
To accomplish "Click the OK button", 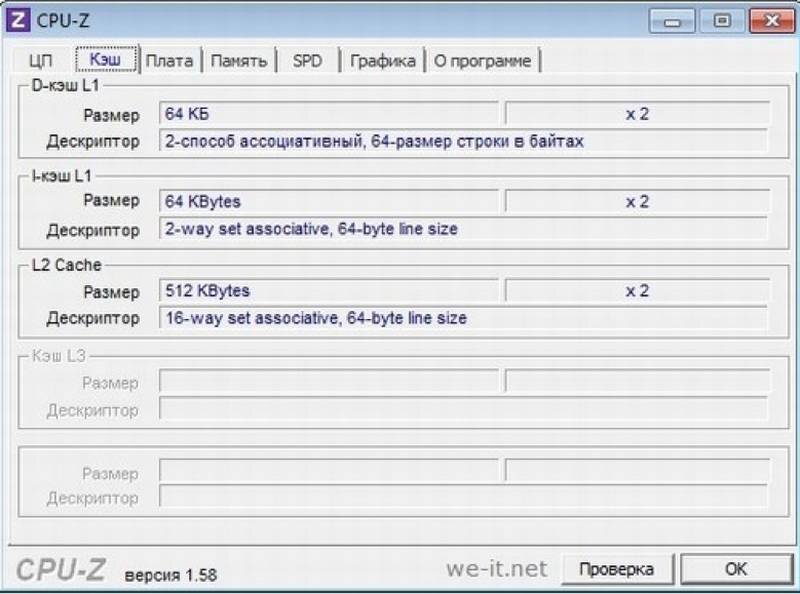I will 736,569.
